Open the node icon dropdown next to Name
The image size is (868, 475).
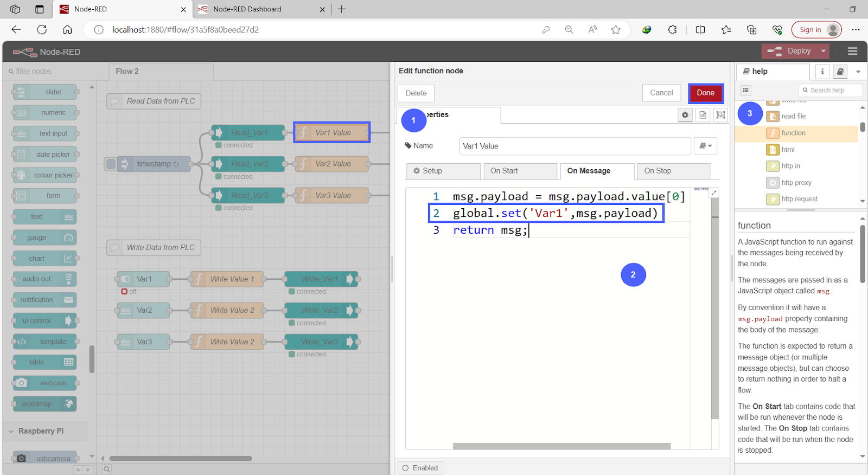click(705, 146)
